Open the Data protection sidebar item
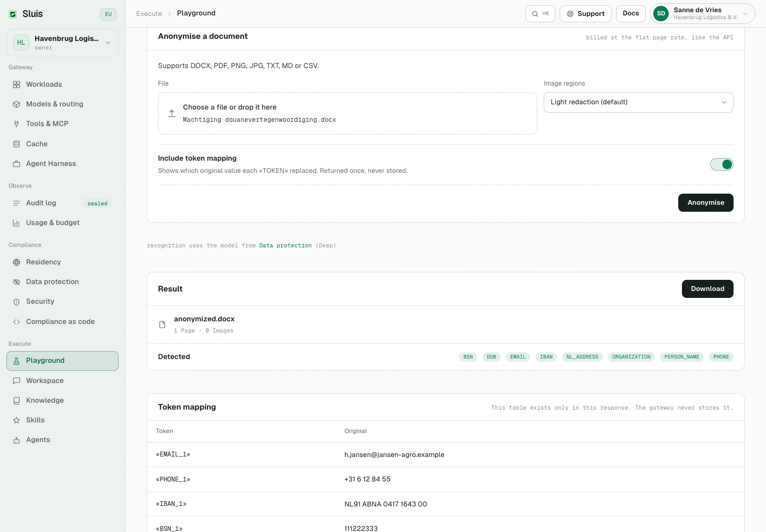The image size is (766, 532). [x=62, y=282]
